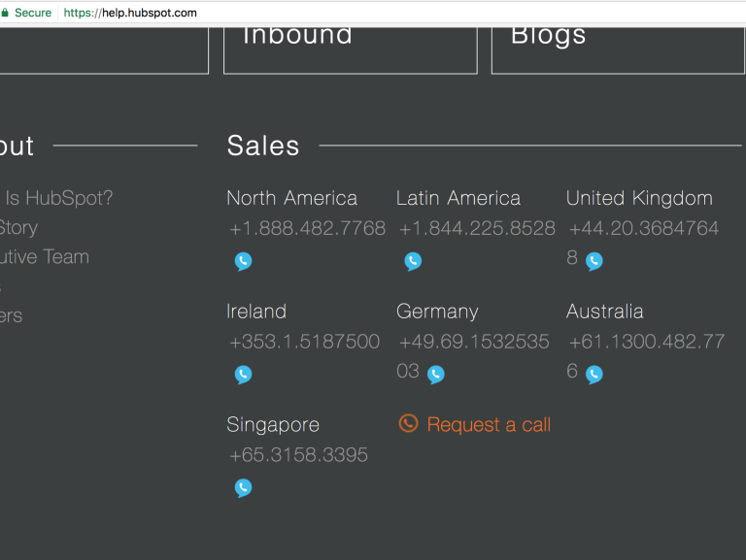Screen dimensions: 746x560
Task: Click the United Kingdom sales phone number
Action: 644,229
